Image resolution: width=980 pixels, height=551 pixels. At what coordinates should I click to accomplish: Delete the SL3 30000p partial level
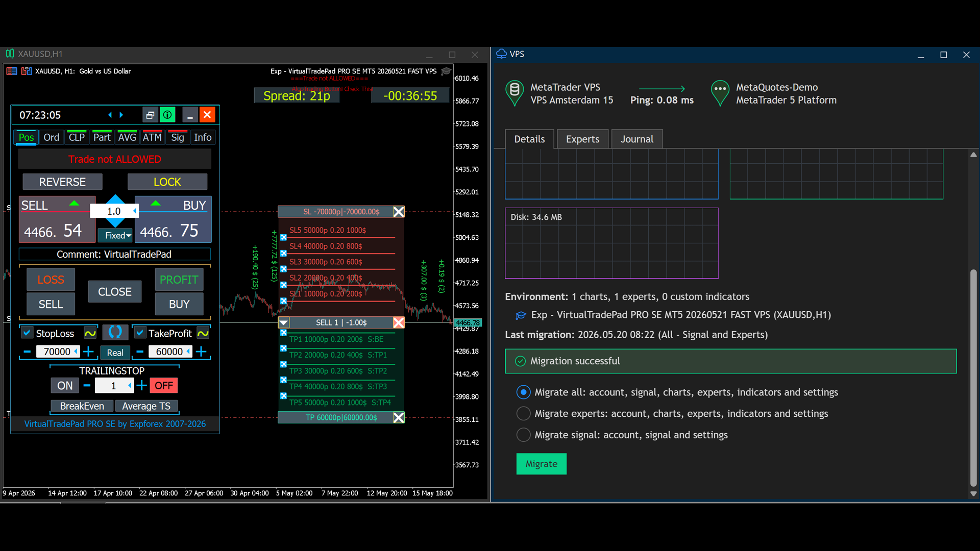[x=283, y=269]
